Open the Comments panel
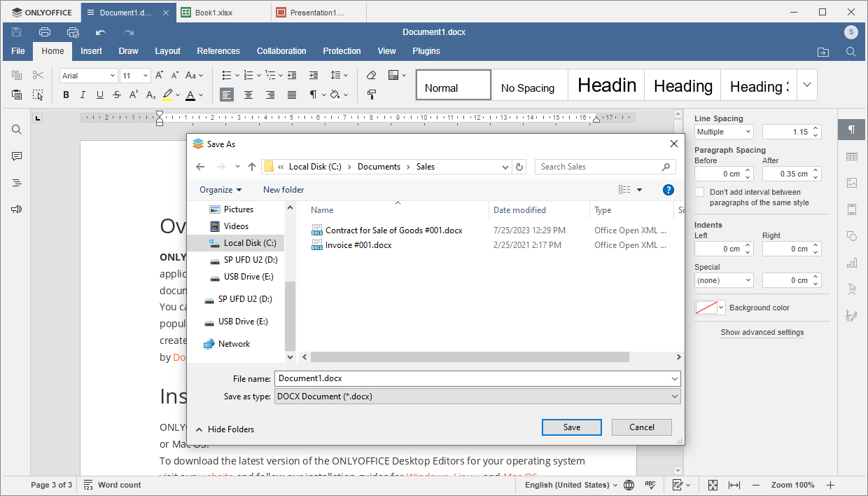The height and width of the screenshot is (496, 868). 16,156
